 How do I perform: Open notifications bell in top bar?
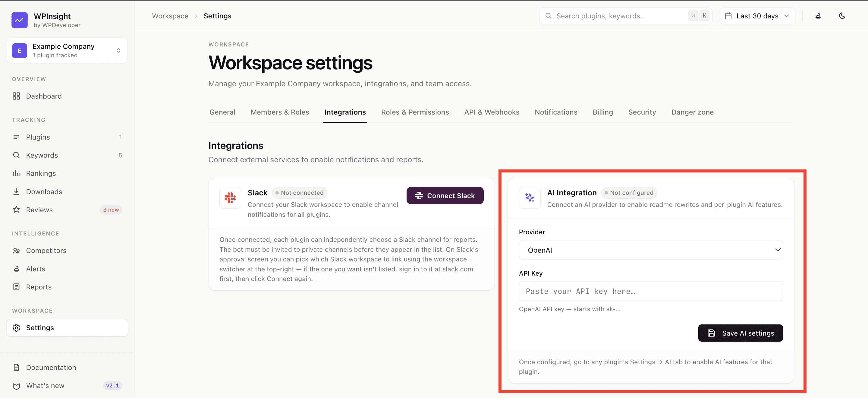click(818, 16)
